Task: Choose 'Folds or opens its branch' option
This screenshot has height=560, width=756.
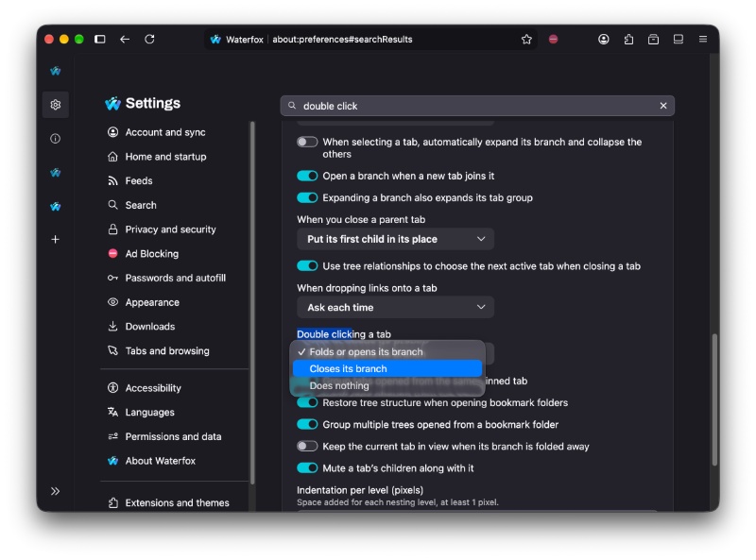Action: pyautogui.click(x=387, y=352)
